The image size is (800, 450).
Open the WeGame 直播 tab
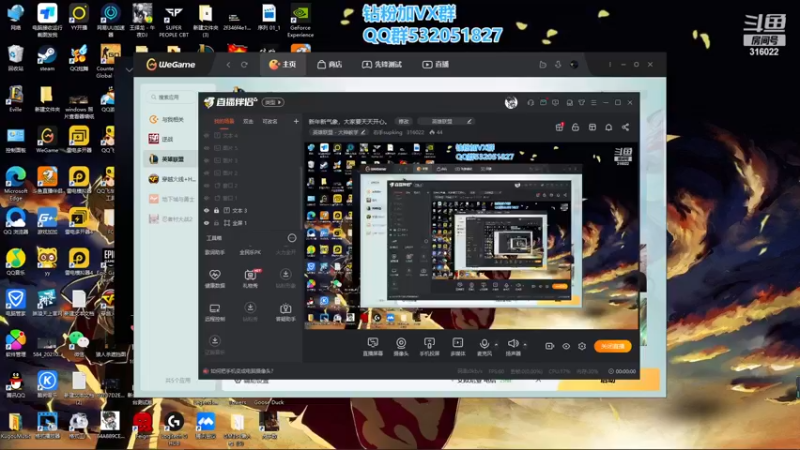point(436,64)
